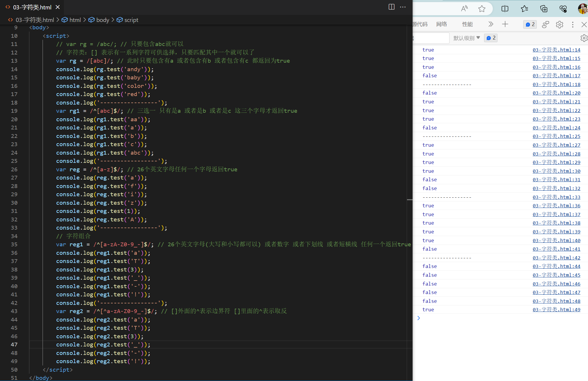Open the Collections icon

(544, 8)
